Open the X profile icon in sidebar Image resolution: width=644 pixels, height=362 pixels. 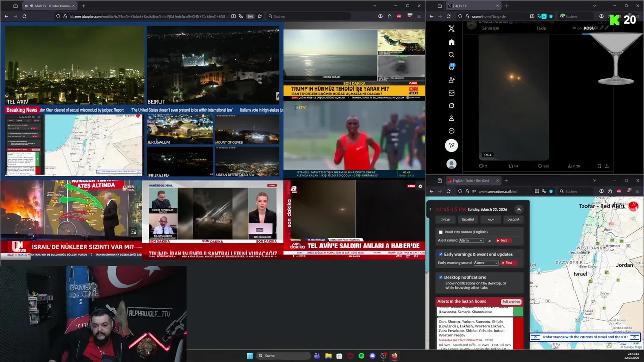pos(451,118)
